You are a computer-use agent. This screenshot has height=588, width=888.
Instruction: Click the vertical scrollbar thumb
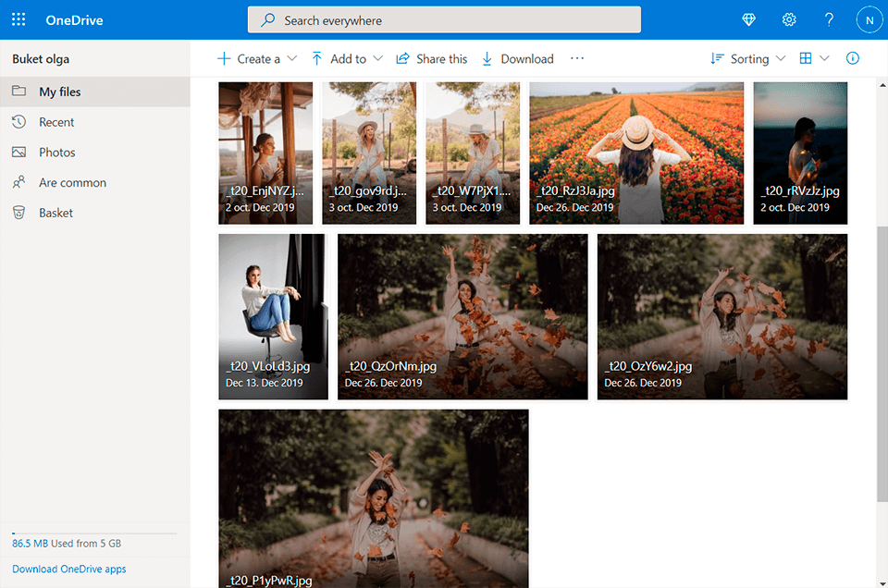click(x=882, y=363)
